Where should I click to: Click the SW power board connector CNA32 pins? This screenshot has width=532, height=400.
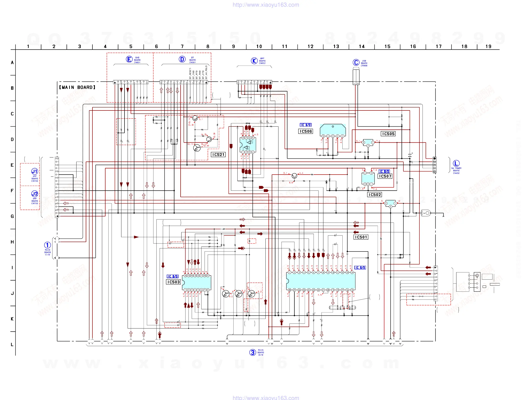(x=435, y=165)
